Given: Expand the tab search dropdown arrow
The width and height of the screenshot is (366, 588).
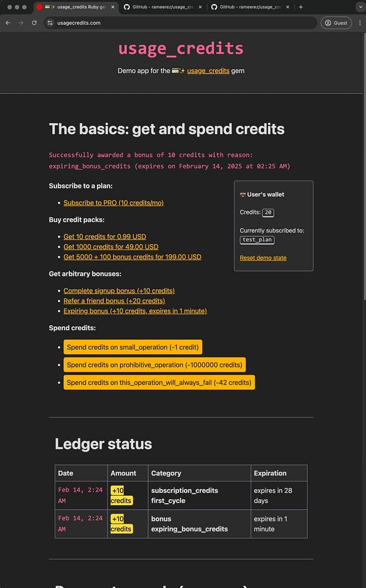Looking at the screenshot, I should click(x=360, y=6).
